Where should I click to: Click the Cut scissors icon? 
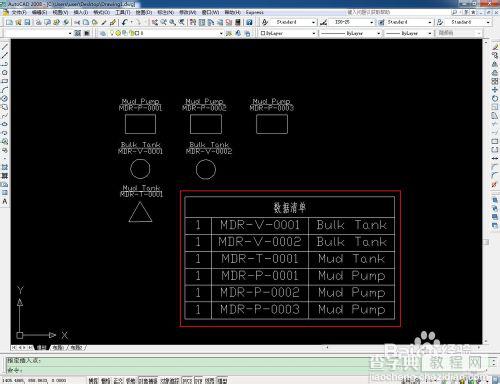pos(77,22)
